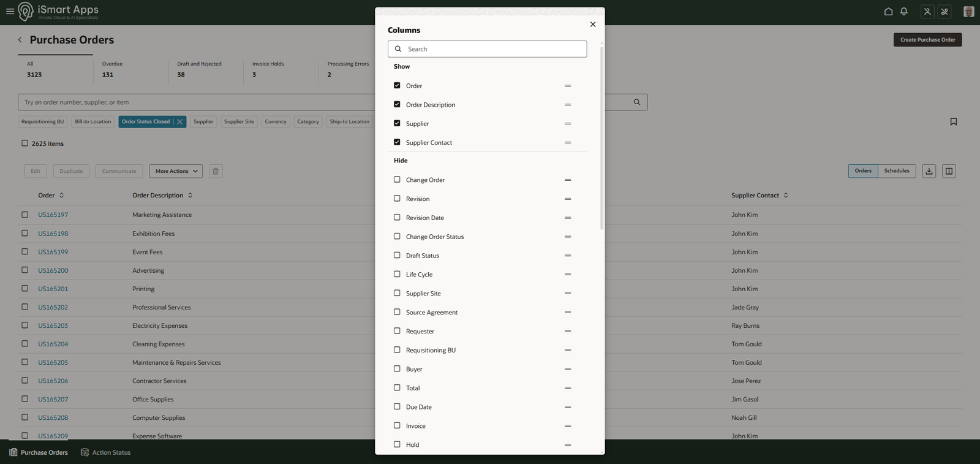
Task: Open the hamburger navigation menu
Action: [x=10, y=11]
